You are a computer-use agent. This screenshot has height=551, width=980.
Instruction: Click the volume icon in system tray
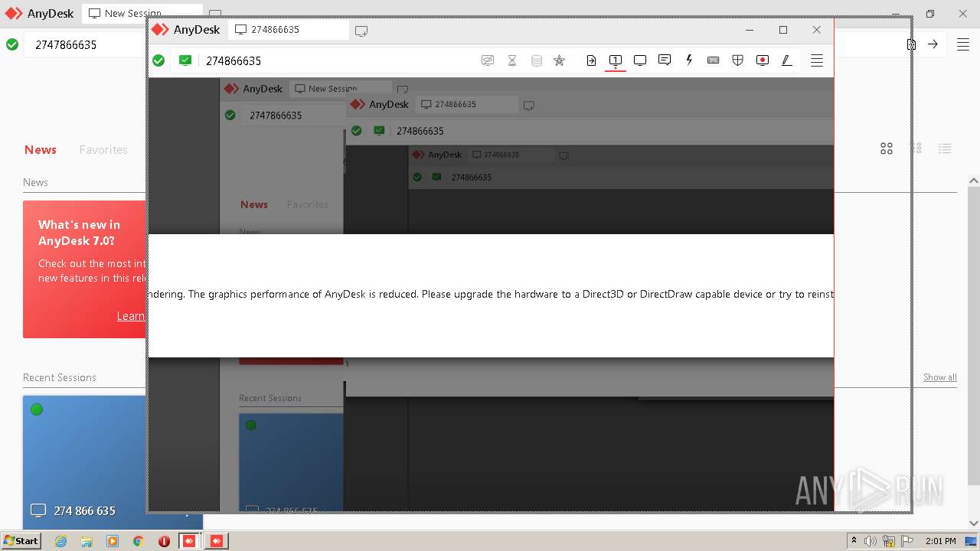[871, 541]
